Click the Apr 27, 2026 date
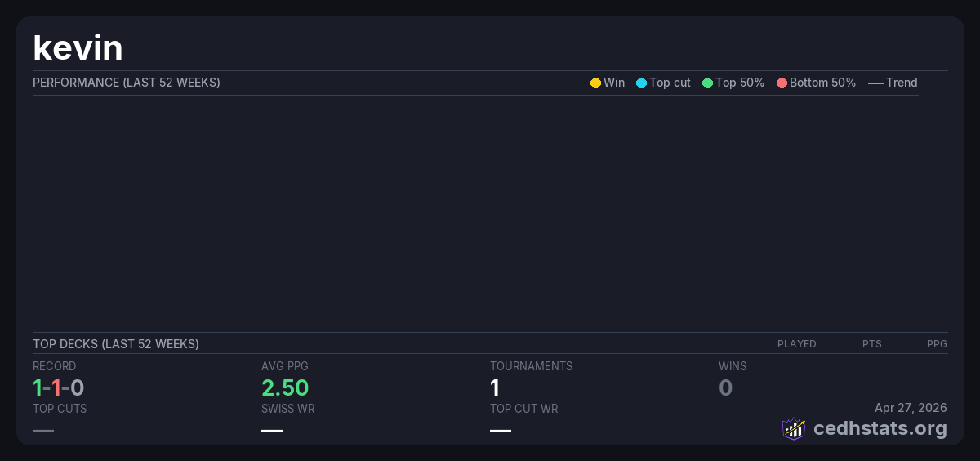Image resolution: width=980 pixels, height=461 pixels. (911, 408)
